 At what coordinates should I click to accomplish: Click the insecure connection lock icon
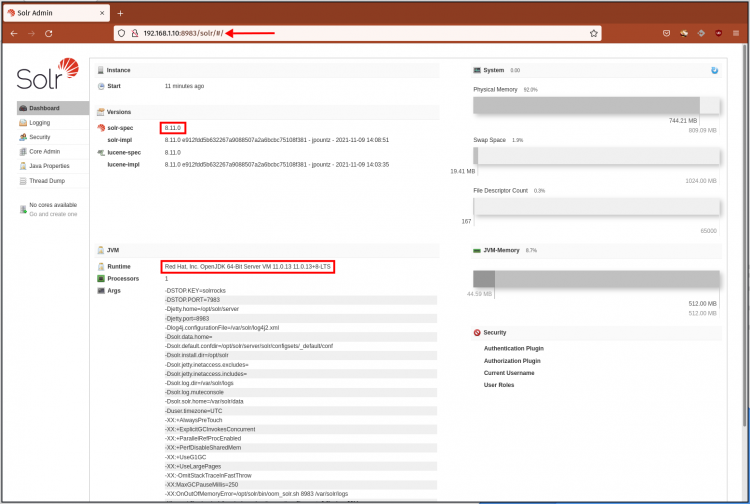tap(135, 33)
